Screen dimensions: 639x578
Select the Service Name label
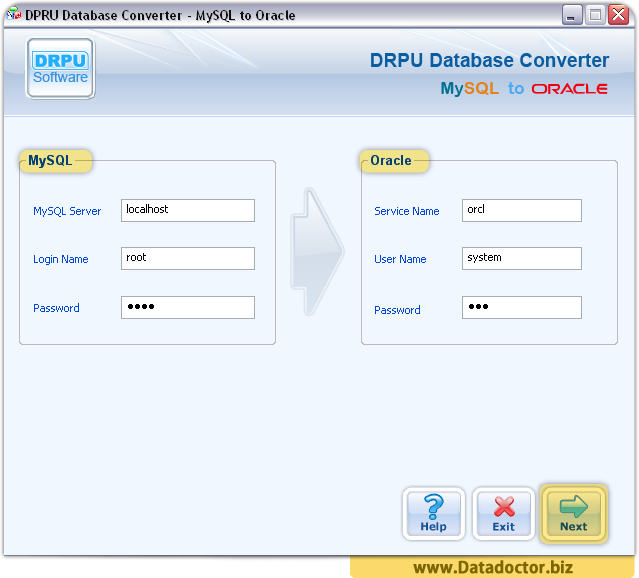407,211
